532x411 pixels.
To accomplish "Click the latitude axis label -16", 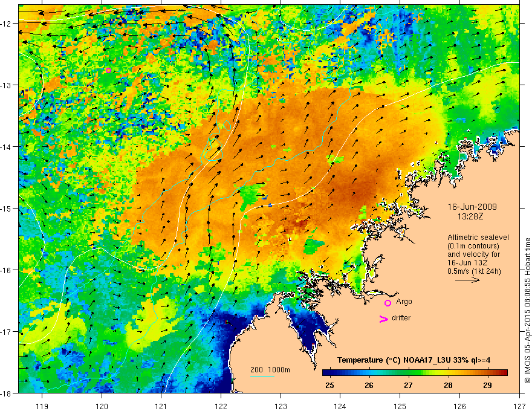I will pyautogui.click(x=6, y=270).
